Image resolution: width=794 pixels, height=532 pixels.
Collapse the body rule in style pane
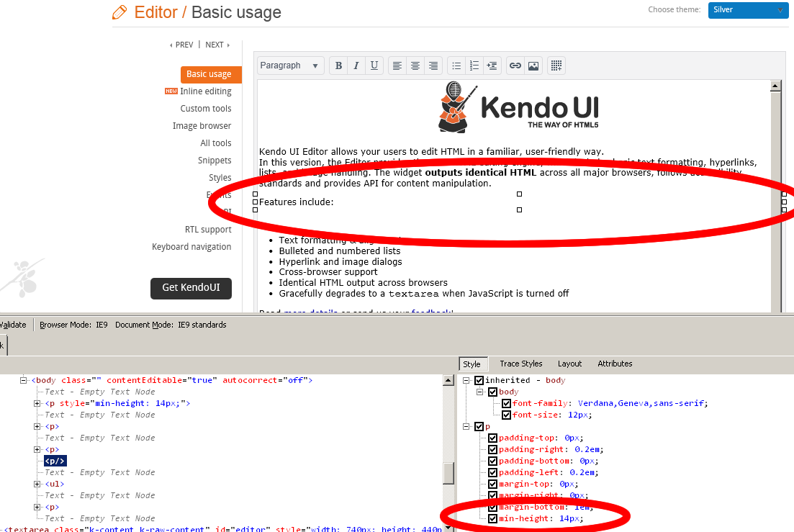pos(479,392)
